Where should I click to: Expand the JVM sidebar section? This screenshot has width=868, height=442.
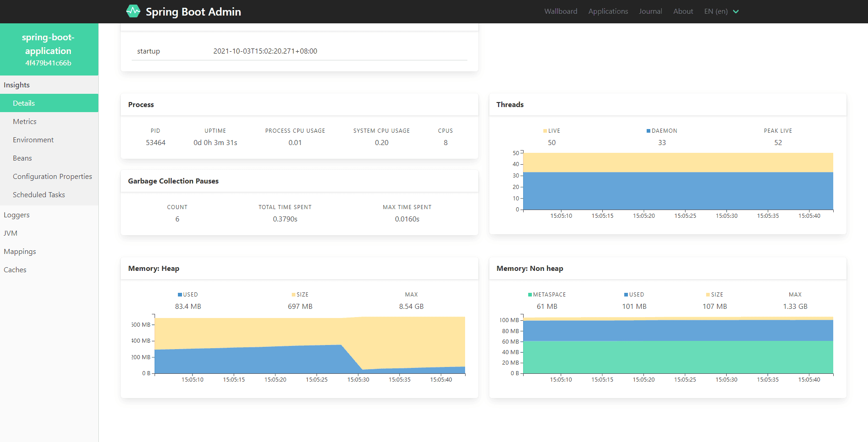(11, 233)
